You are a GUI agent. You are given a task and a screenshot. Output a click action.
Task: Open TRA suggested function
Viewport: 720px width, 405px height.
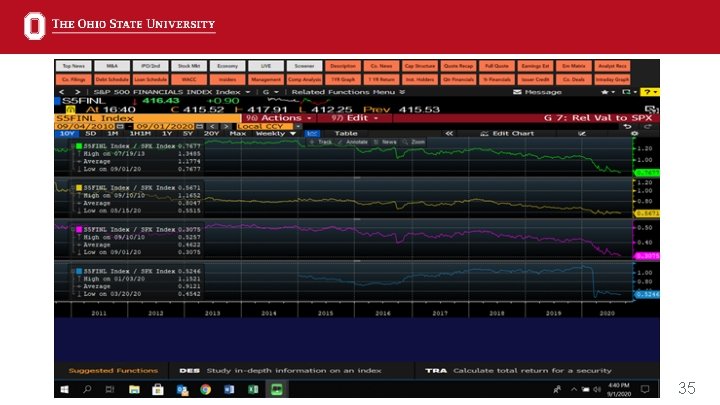[x=518, y=371]
